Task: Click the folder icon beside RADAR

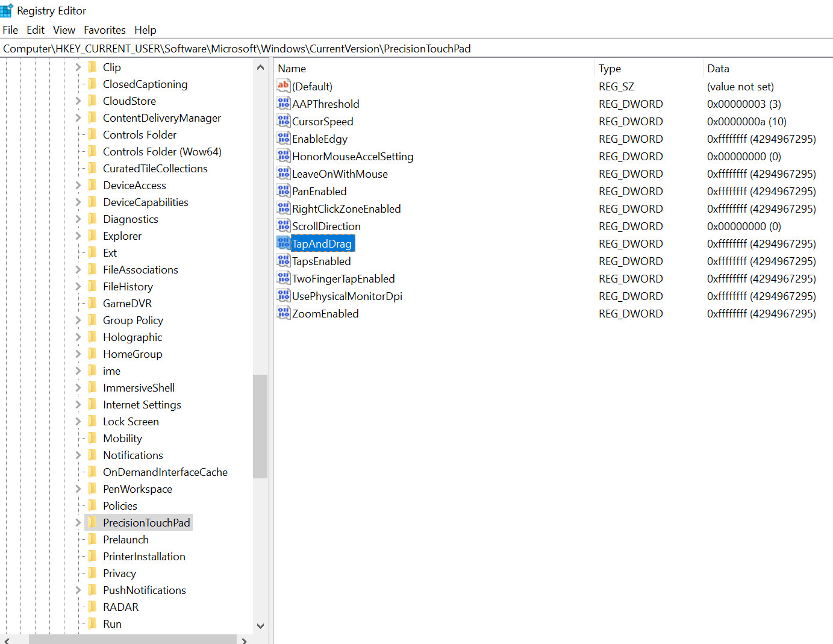Action: click(x=92, y=607)
